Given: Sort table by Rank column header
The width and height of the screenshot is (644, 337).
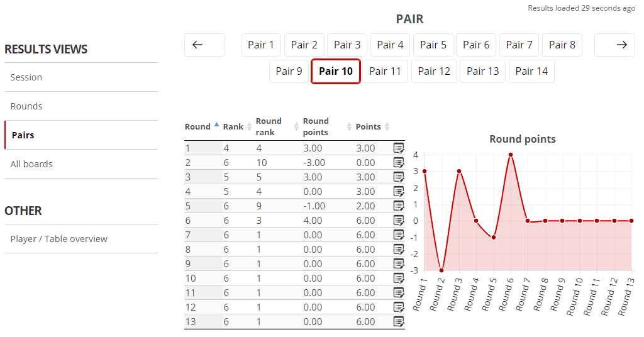Looking at the screenshot, I should tap(233, 127).
